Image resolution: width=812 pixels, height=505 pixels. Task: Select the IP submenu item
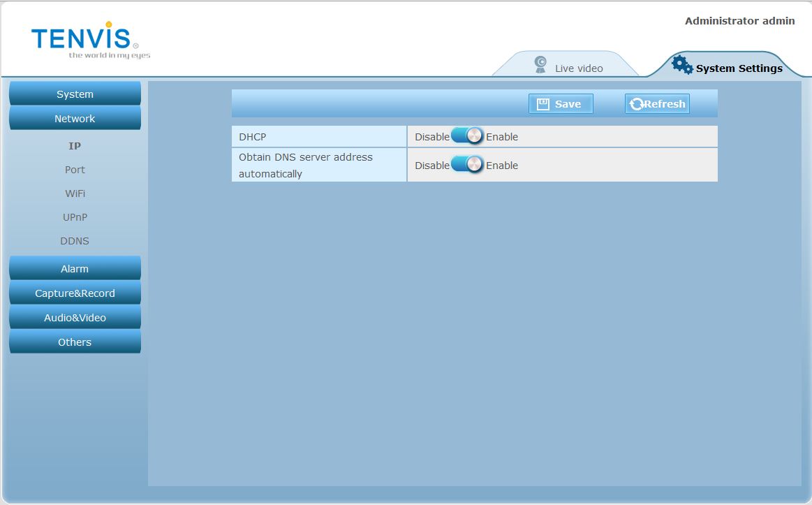pos(75,146)
